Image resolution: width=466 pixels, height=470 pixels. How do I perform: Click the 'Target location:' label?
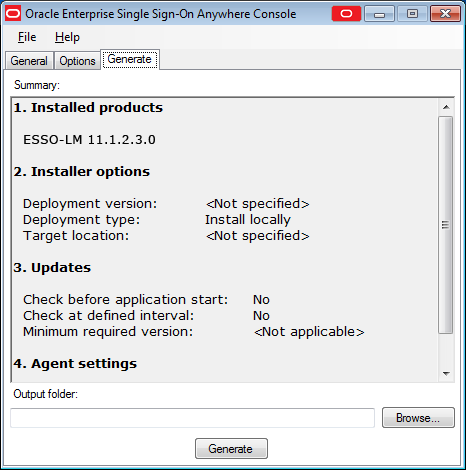coord(76,236)
